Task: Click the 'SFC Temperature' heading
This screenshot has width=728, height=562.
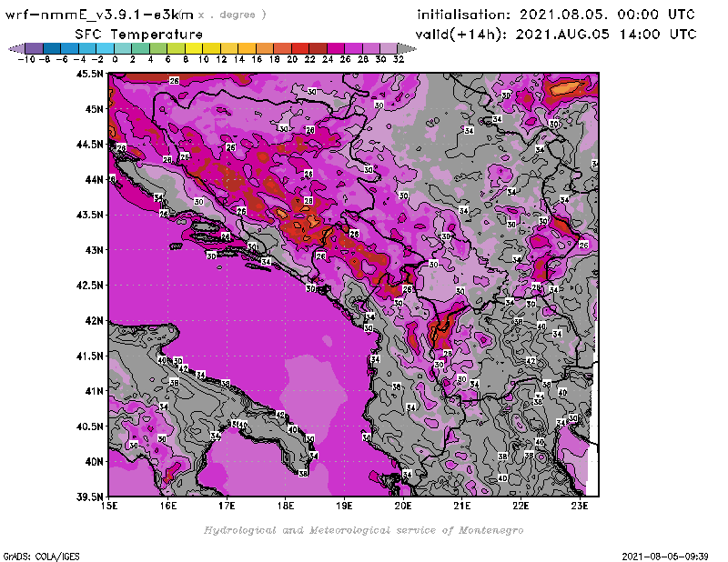Action: [139, 35]
